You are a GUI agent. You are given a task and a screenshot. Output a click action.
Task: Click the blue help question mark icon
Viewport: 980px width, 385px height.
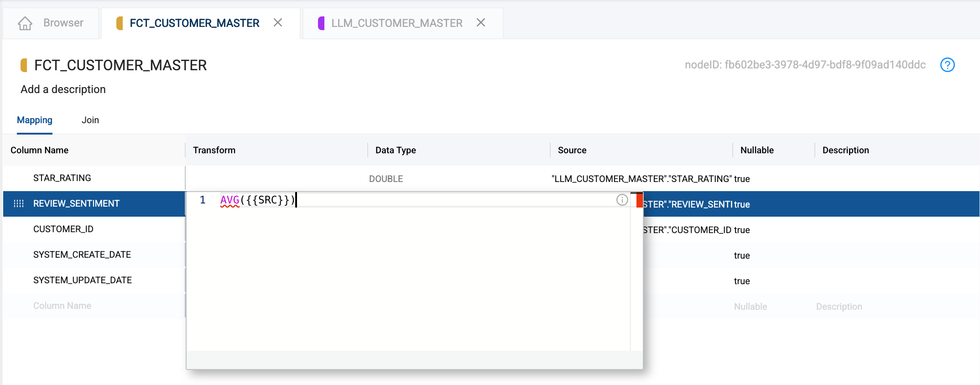[947, 65]
